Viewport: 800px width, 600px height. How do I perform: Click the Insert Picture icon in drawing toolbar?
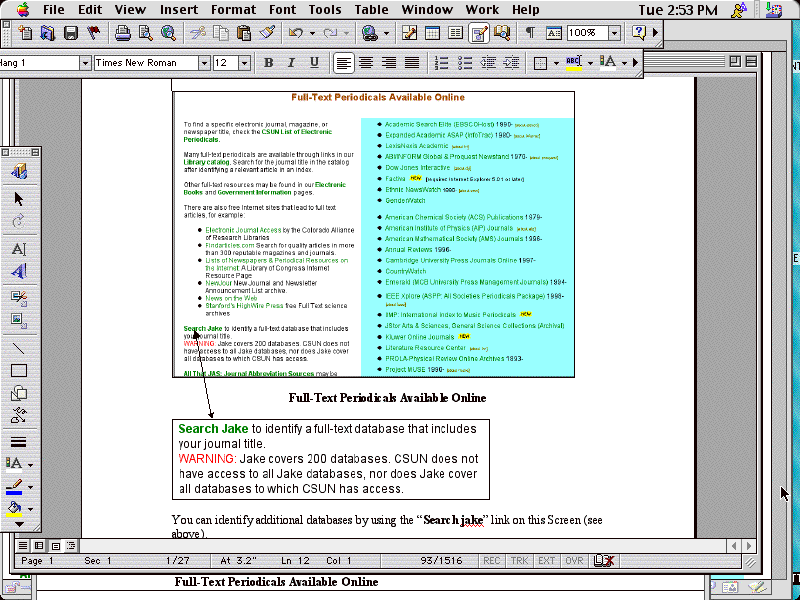point(19,320)
